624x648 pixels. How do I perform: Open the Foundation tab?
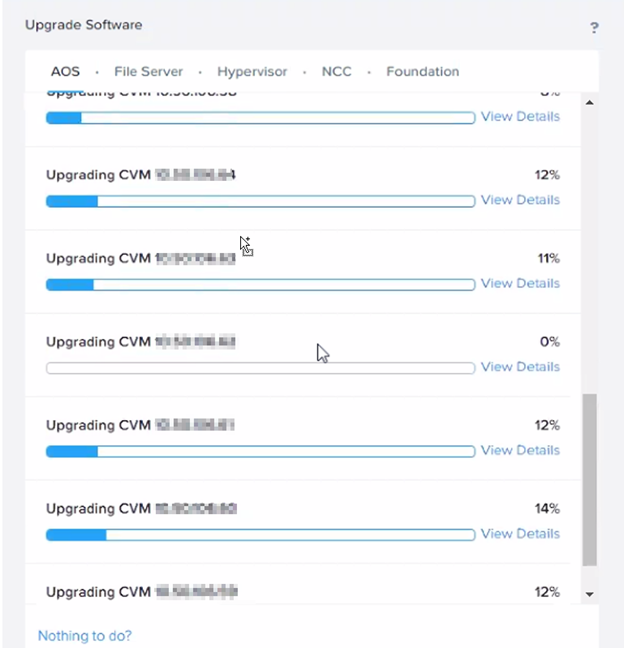coord(423,71)
